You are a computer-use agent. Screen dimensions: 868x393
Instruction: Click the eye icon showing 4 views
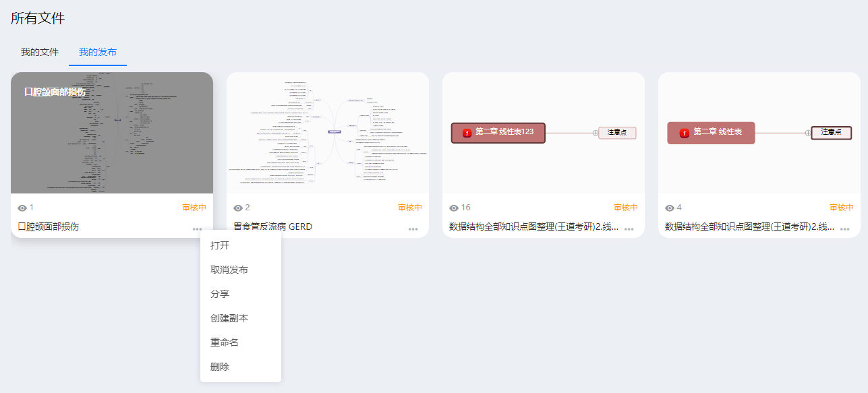pos(670,208)
